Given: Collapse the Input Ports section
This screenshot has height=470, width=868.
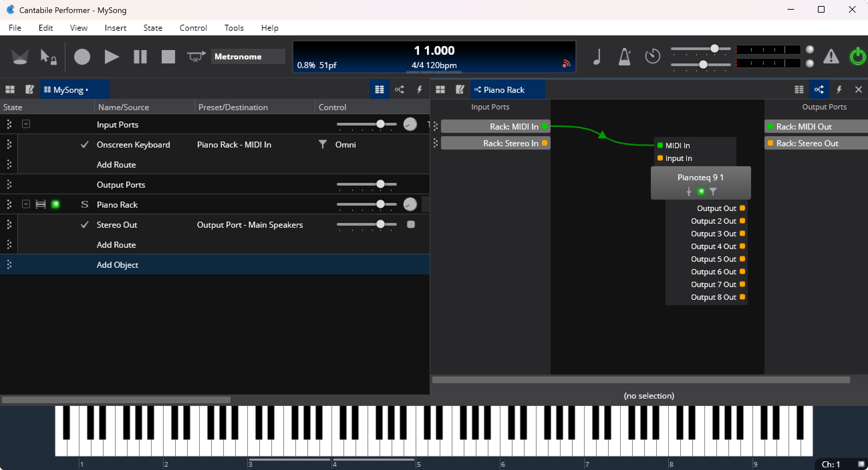Looking at the screenshot, I should click(x=26, y=124).
